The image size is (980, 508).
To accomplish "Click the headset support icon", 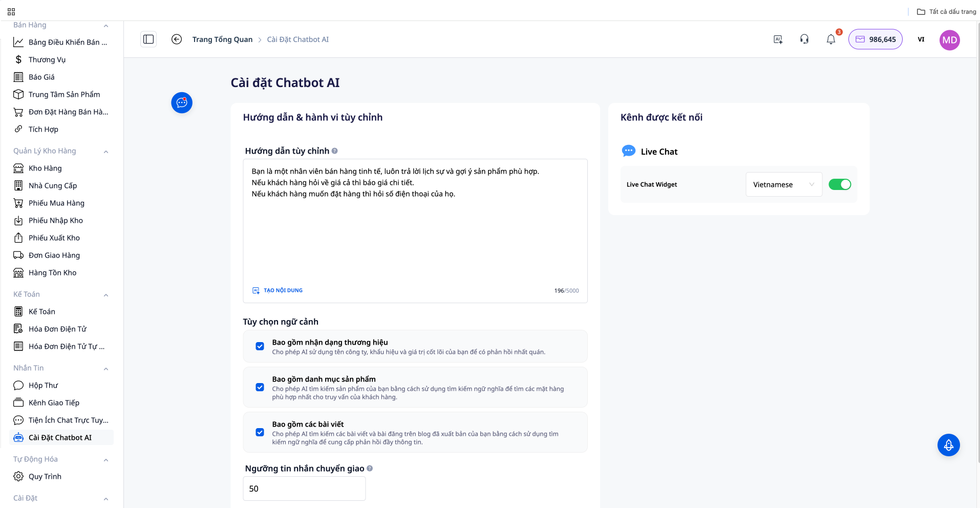I will (804, 39).
